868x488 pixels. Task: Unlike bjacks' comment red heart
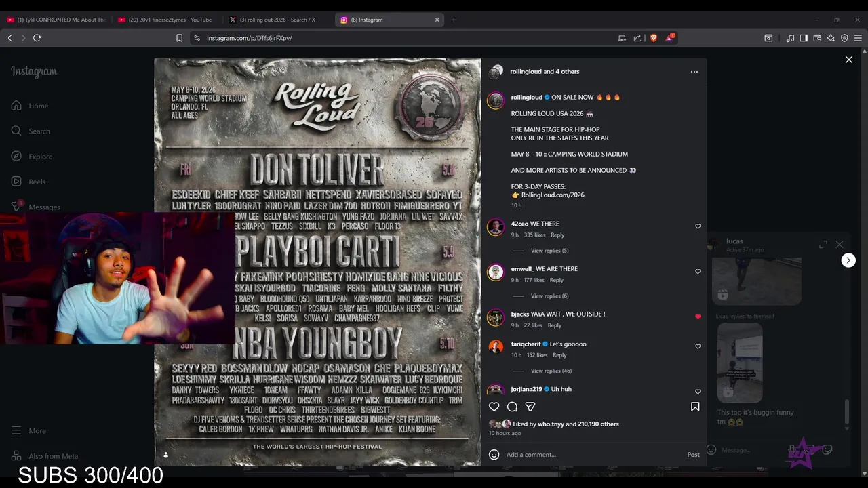698,317
